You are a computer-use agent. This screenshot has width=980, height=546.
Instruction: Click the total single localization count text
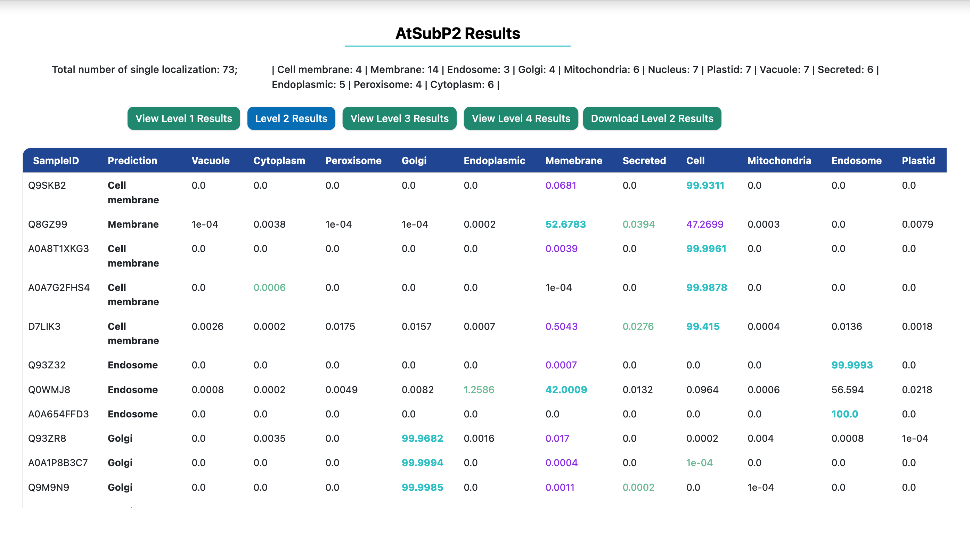pyautogui.click(x=145, y=70)
